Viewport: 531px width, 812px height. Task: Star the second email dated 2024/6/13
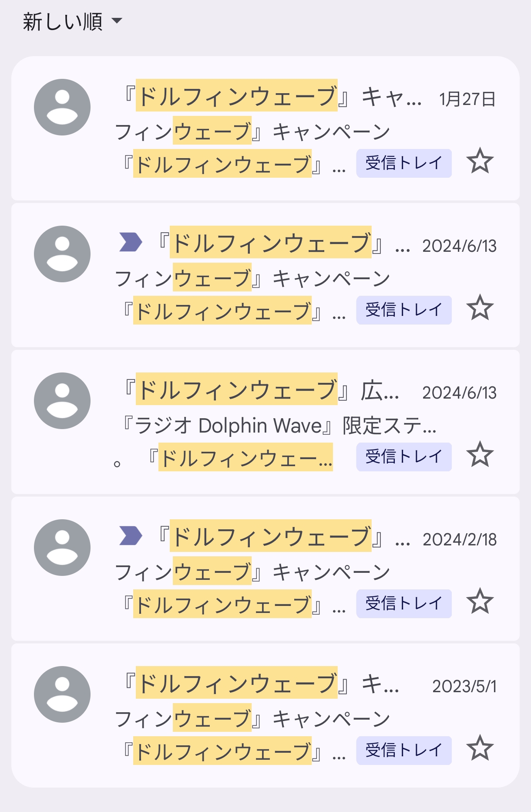(480, 455)
